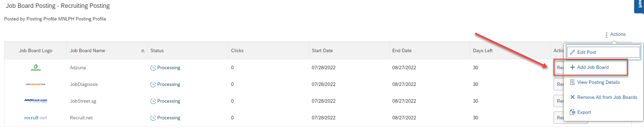
Task: Sort by Job Board Name column arrow
Action: 143,51
